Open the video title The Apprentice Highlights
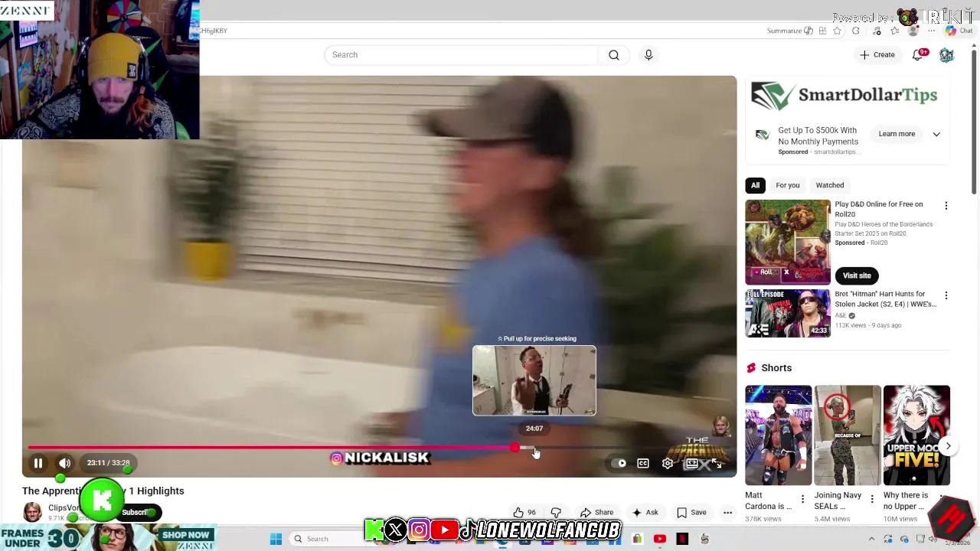 tap(103, 491)
